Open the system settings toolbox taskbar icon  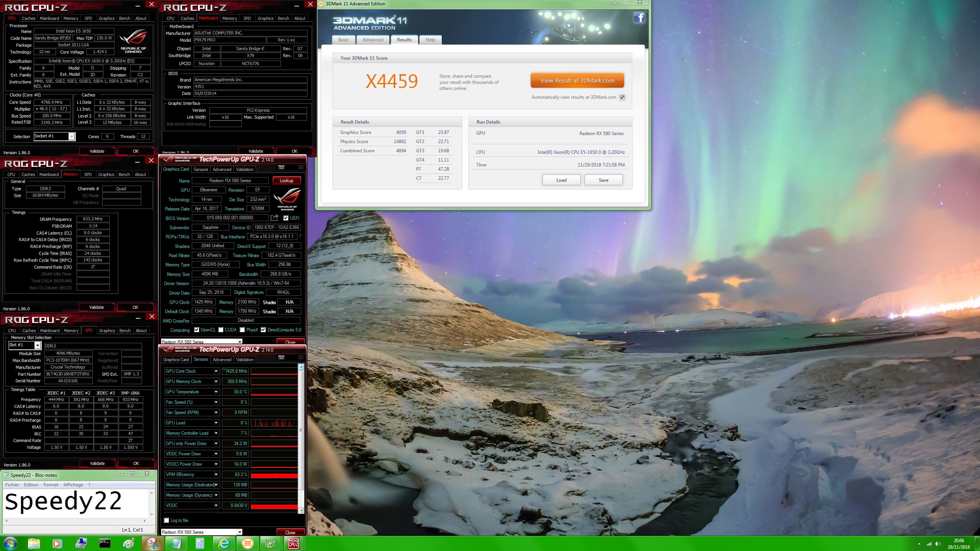point(81,543)
